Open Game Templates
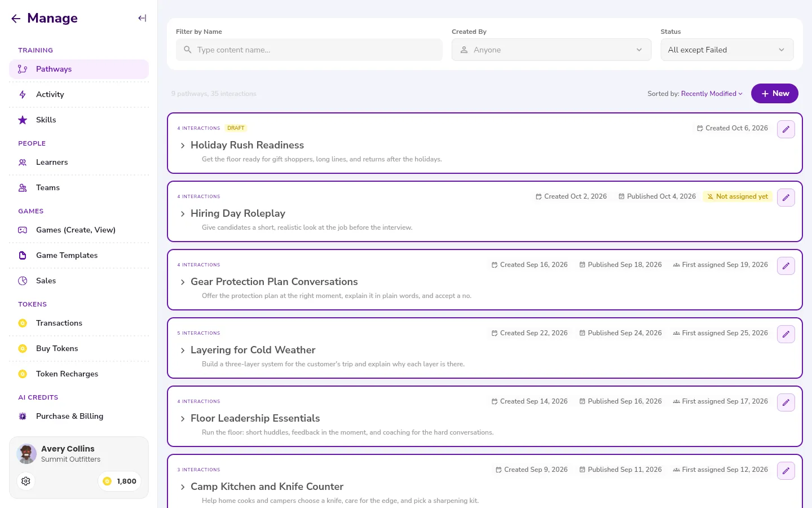The width and height of the screenshot is (812, 508). click(x=79, y=255)
